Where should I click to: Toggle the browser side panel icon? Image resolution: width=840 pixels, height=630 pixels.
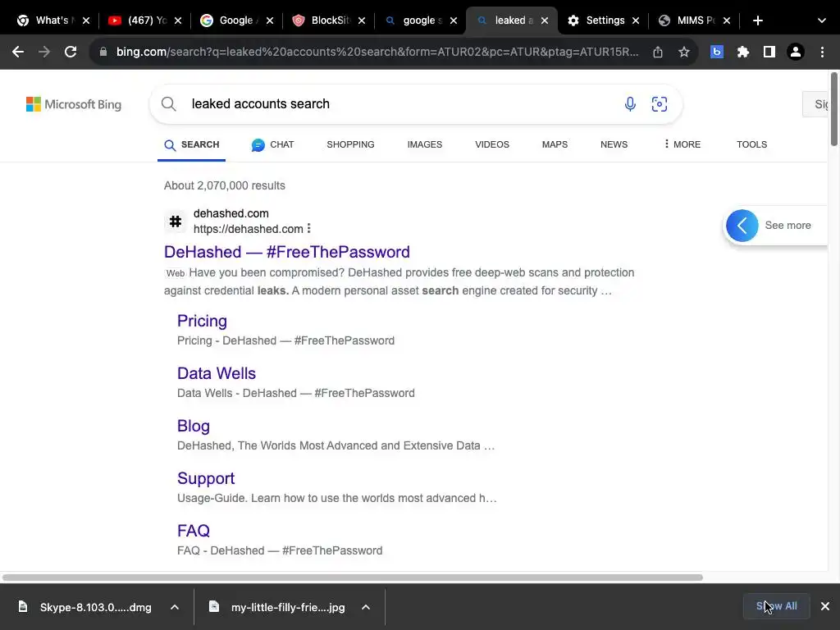[x=769, y=52]
